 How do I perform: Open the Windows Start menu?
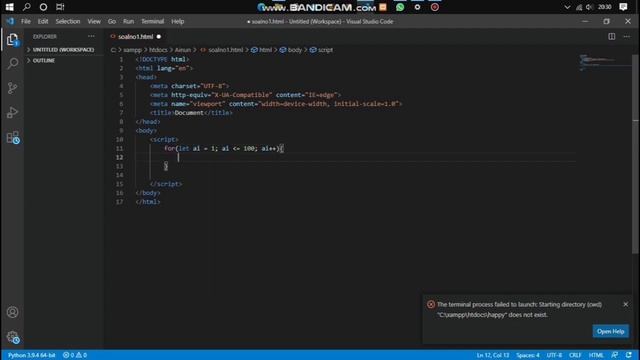pyautogui.click(x=9, y=7)
